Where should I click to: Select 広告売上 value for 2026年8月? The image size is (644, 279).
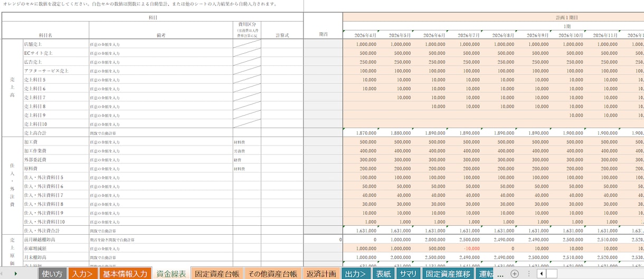click(x=498, y=62)
